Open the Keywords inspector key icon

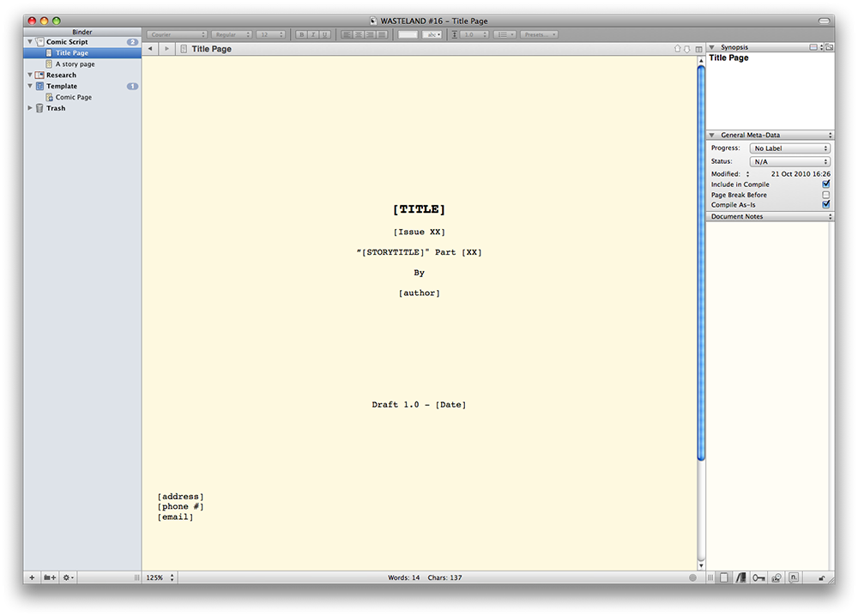point(758,578)
